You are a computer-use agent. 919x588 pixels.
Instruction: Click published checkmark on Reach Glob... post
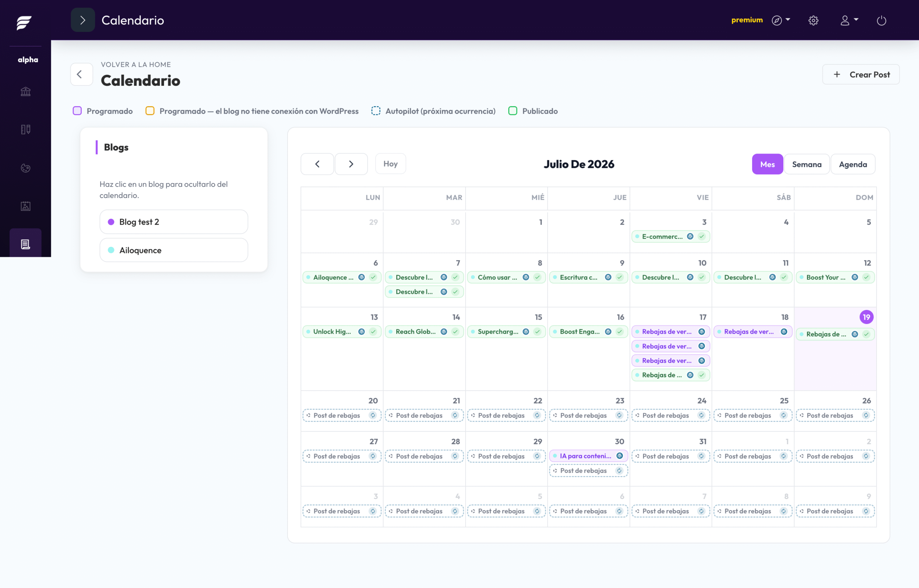[455, 331]
